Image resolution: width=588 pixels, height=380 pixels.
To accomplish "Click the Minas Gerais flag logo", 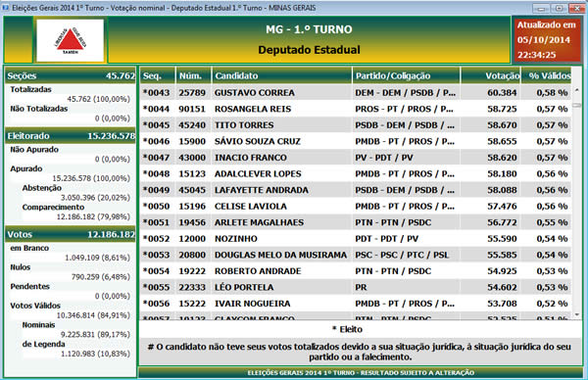I will (71, 40).
